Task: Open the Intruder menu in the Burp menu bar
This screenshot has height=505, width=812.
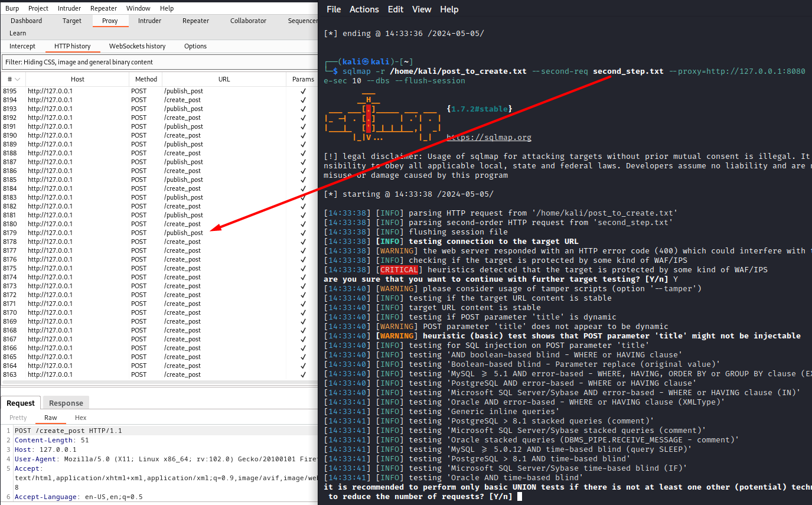Action: pos(70,8)
